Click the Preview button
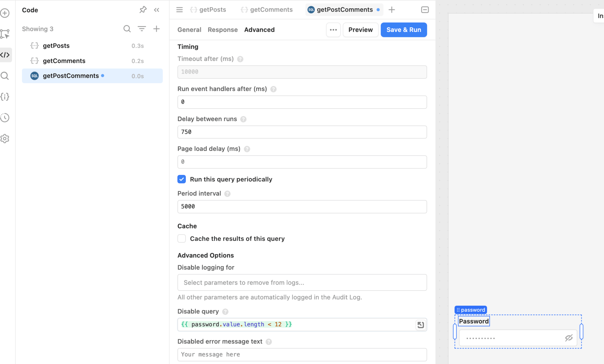 [360, 30]
